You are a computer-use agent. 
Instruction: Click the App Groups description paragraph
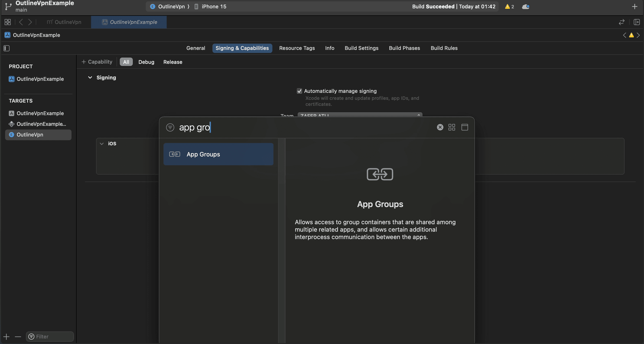tap(375, 230)
